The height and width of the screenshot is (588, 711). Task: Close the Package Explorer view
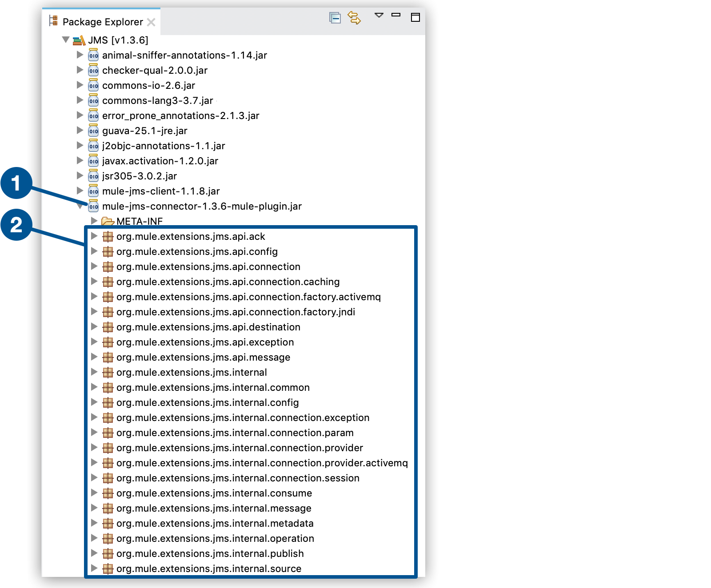151,21
